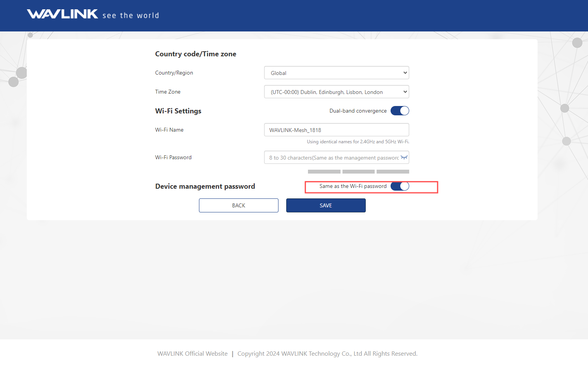Click the last password strength bar

tap(393, 172)
